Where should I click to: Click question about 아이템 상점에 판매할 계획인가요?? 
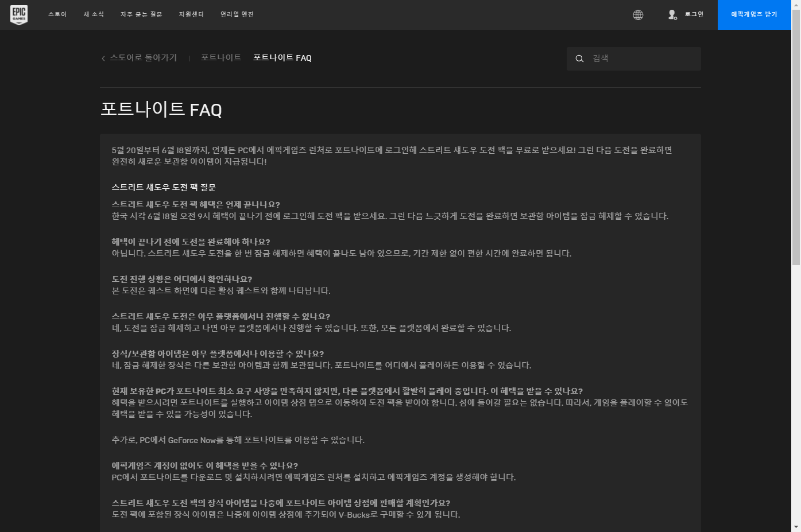pyautogui.click(x=281, y=503)
